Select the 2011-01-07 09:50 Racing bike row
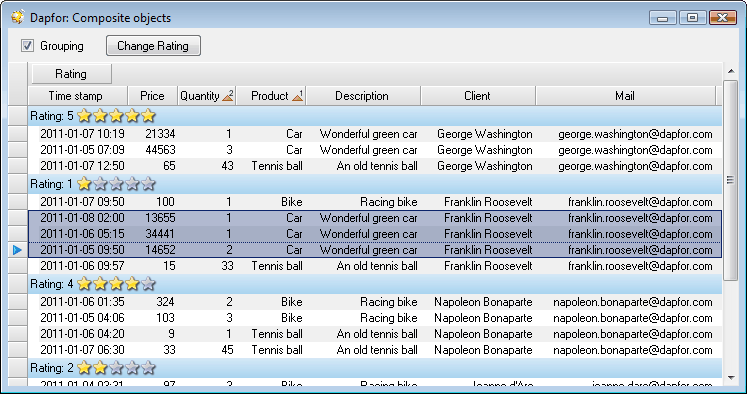The image size is (748, 395). coord(374,202)
